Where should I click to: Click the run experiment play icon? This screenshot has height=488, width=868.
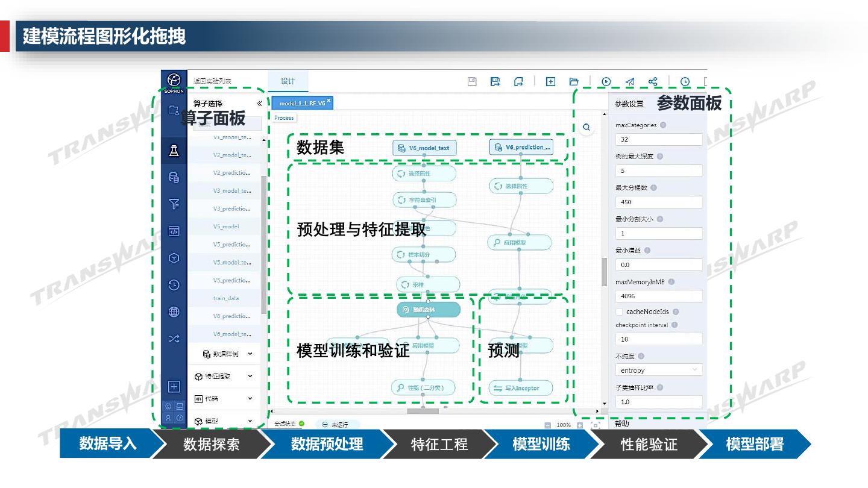pos(606,82)
